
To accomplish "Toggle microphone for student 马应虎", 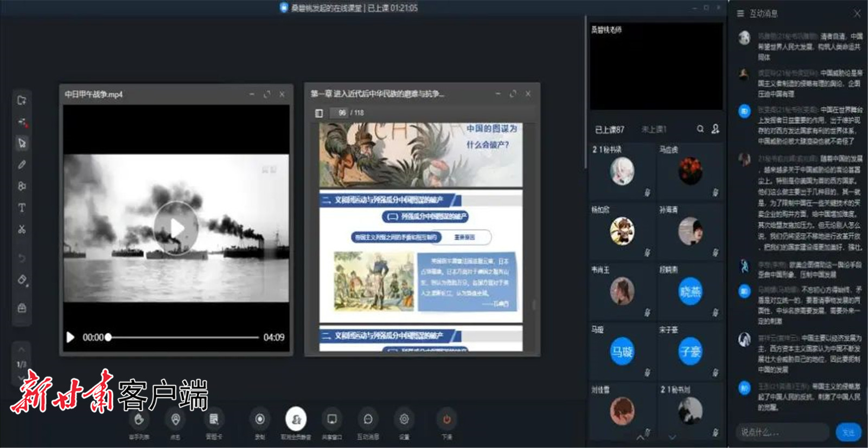I will click(x=716, y=193).
